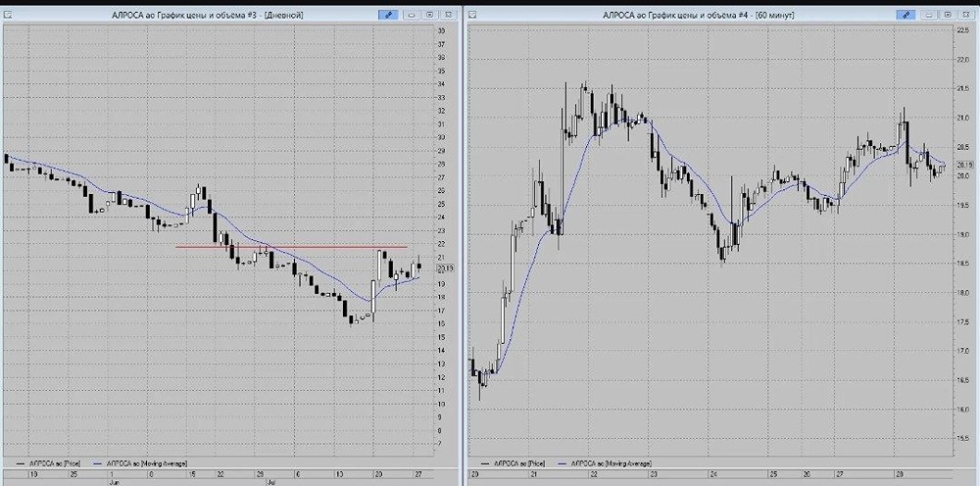Open window menu icon of 60-minute chart
Image resolution: width=980 pixels, height=486 pixels.
point(472,15)
